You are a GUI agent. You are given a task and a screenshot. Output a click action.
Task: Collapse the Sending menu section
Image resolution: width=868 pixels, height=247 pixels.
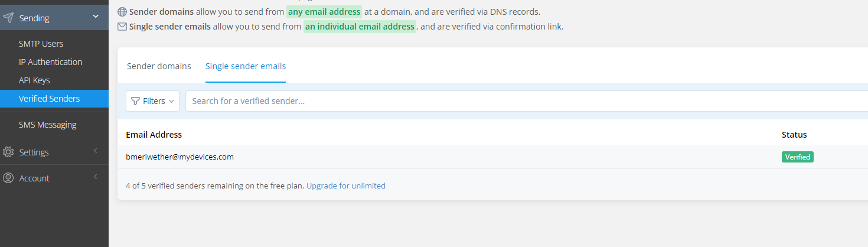[x=96, y=17]
